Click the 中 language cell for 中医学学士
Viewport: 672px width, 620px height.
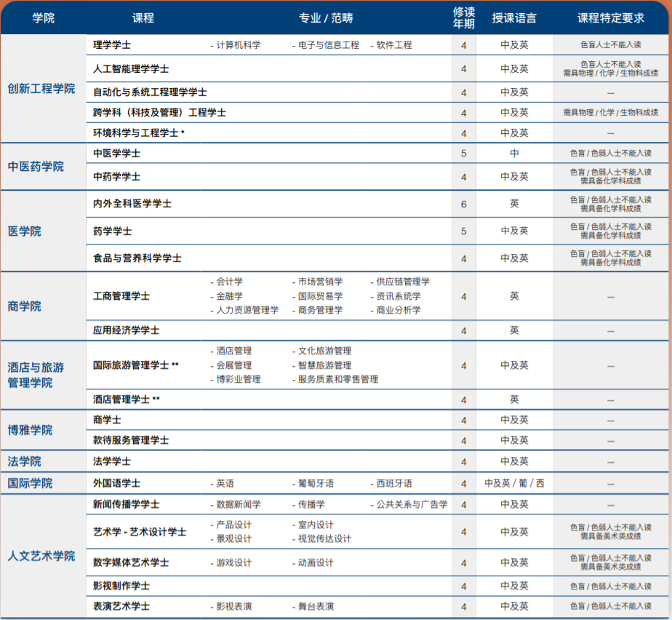tap(514, 154)
